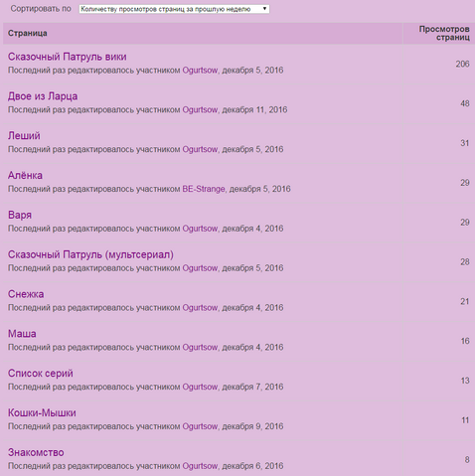
Task: Open the Кошки-Мышки article
Action: (42, 412)
